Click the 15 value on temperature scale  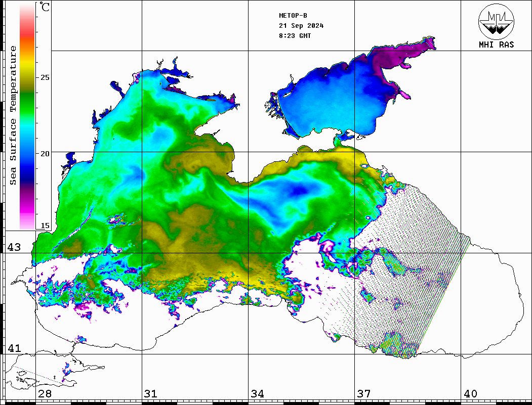coord(45,226)
